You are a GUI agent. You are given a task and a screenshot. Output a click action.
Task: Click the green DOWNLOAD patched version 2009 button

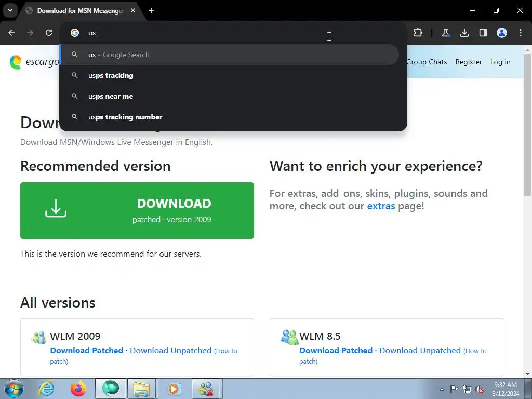tap(137, 211)
